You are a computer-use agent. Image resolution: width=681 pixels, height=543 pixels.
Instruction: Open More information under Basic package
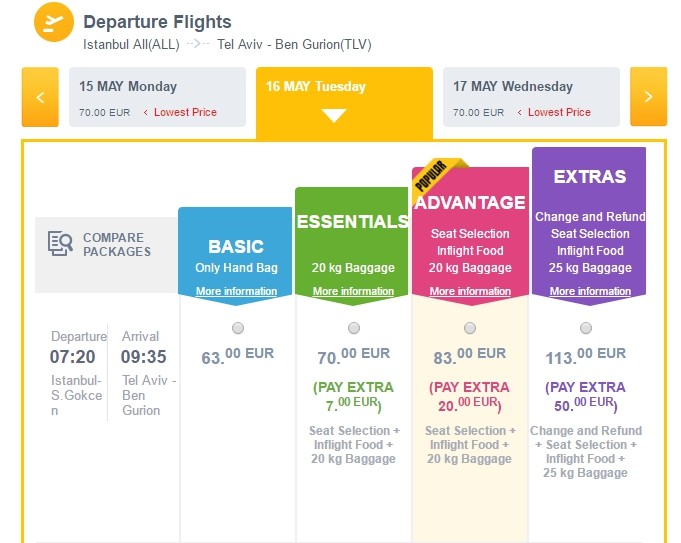pyautogui.click(x=237, y=291)
